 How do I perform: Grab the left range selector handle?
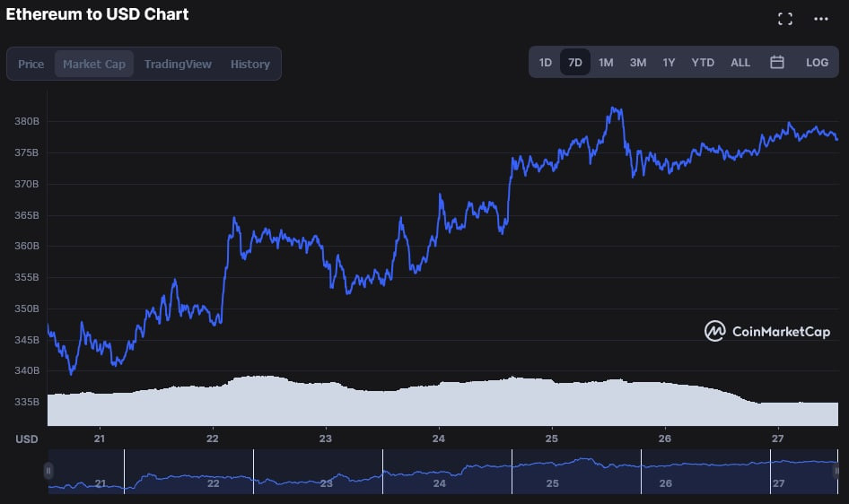tap(48, 471)
